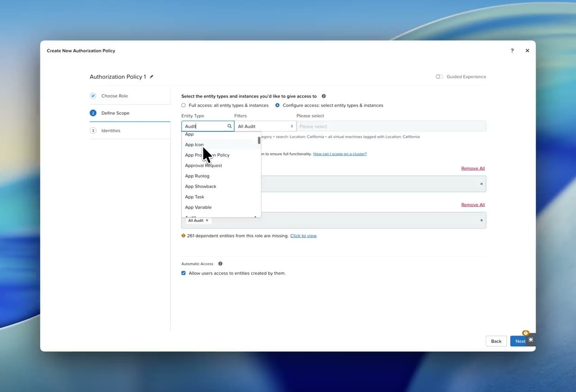This screenshot has height=392, width=576.
Task: Click the upper Remove All link
Action: 473,168
